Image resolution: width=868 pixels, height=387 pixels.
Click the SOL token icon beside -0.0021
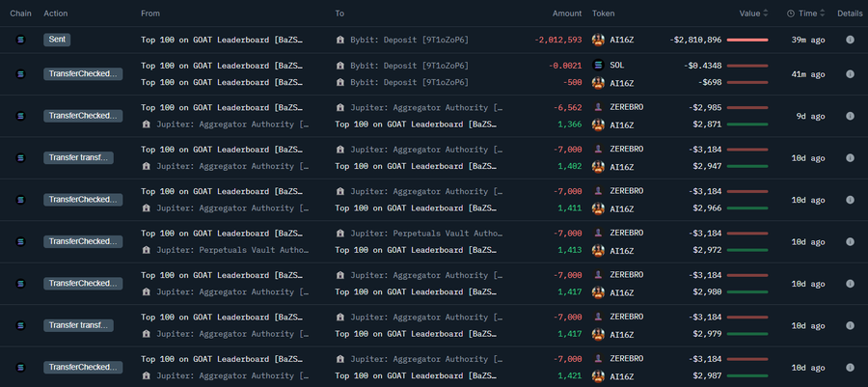598,66
